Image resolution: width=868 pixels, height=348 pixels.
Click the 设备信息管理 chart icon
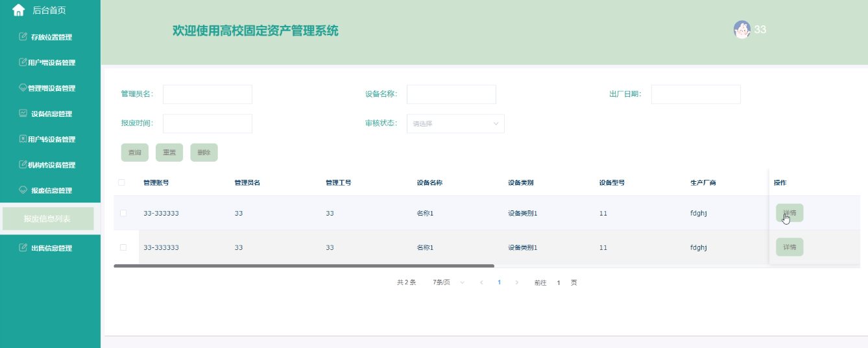pyautogui.click(x=23, y=113)
